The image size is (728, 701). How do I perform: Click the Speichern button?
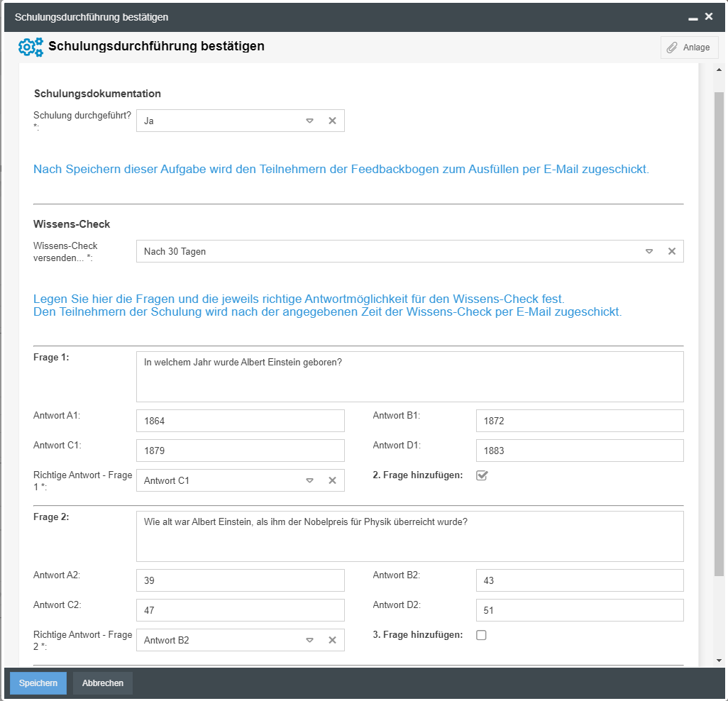point(38,683)
